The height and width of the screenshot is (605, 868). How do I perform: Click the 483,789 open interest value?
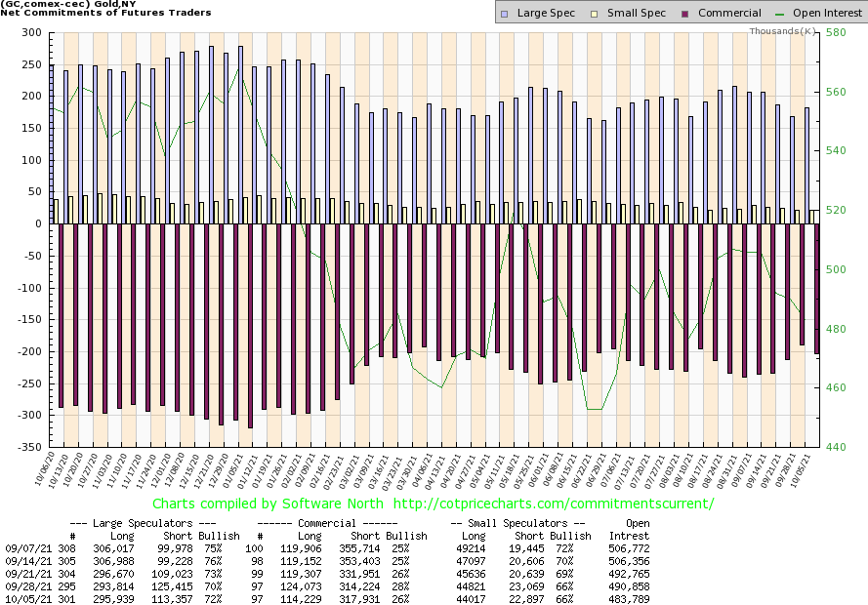pyautogui.click(x=629, y=599)
